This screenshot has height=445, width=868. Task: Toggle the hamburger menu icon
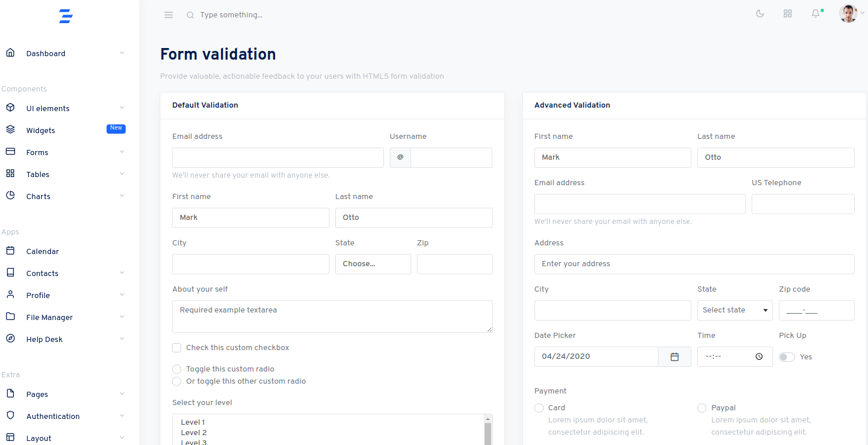pyautogui.click(x=169, y=15)
